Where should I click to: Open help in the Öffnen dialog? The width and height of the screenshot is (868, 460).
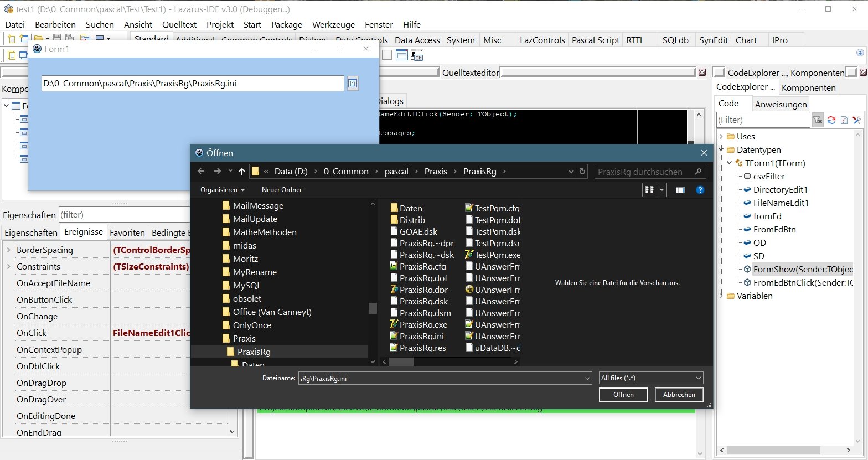pos(700,190)
